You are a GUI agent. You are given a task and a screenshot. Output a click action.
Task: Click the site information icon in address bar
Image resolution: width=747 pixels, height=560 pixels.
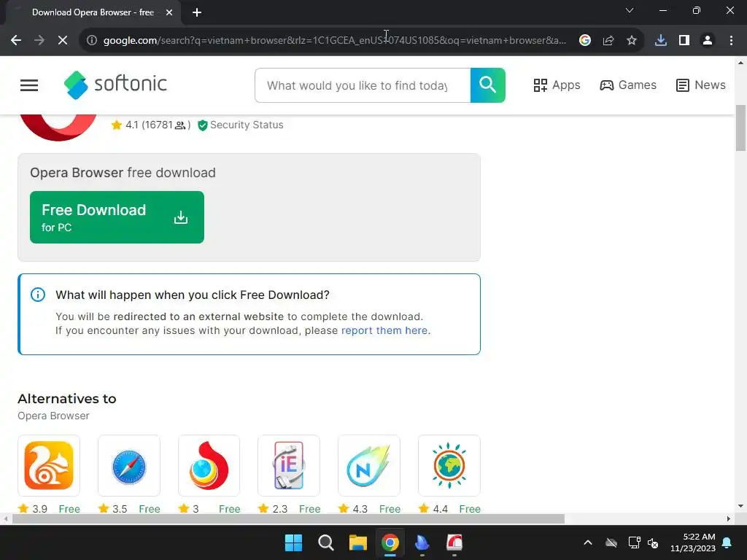91,41
